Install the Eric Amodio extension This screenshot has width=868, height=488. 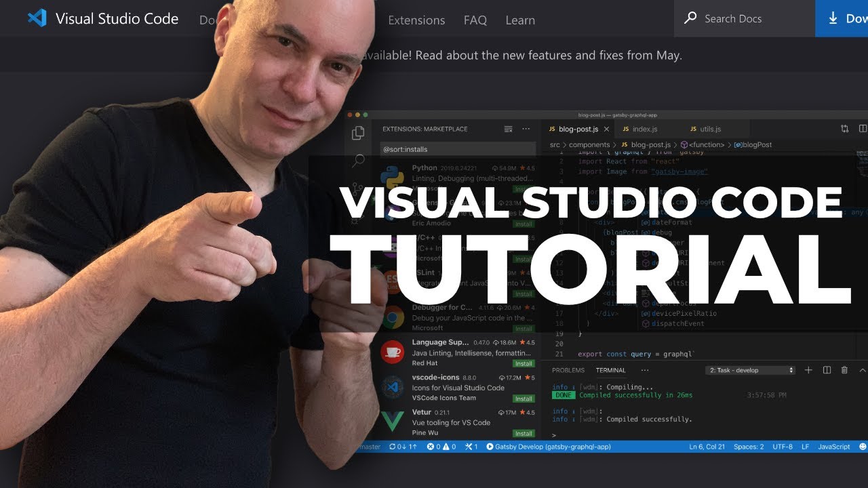pyautogui.click(x=524, y=224)
